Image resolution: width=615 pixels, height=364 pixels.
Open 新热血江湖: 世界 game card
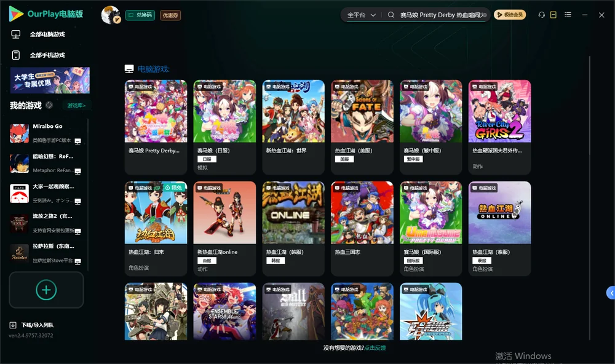pos(293,127)
